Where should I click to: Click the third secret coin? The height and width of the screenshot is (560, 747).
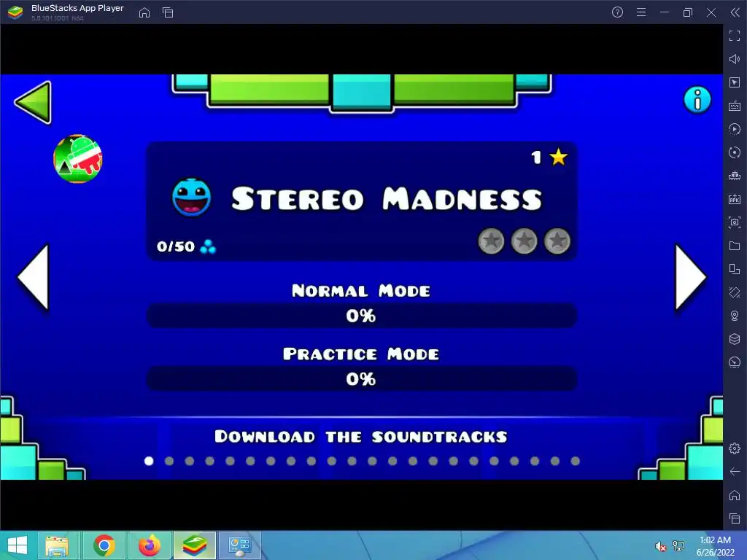557,241
